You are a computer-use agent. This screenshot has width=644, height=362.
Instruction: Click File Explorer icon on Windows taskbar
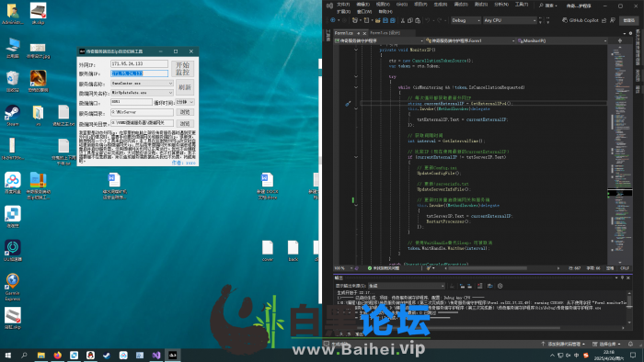click(41, 355)
